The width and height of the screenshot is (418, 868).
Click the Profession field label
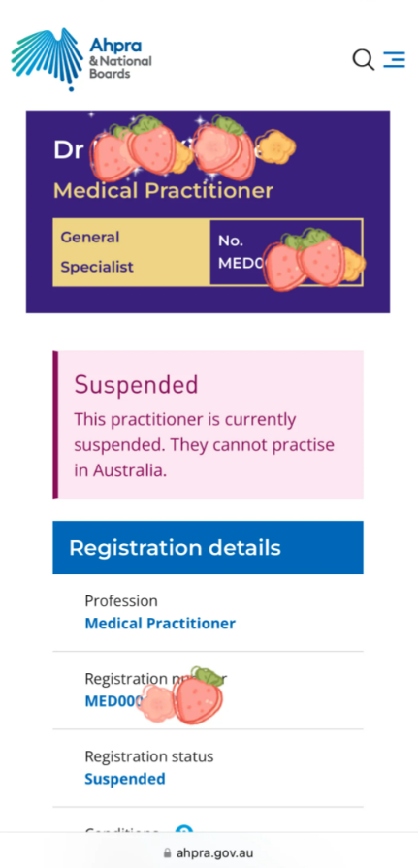(121, 601)
